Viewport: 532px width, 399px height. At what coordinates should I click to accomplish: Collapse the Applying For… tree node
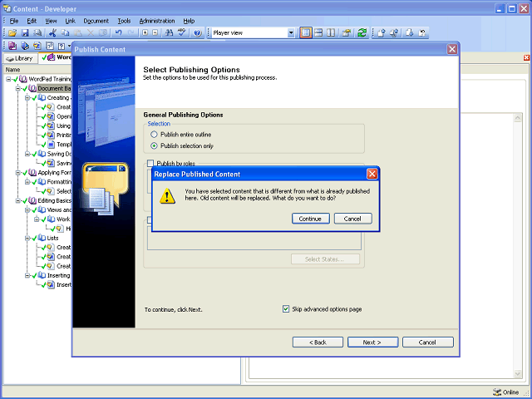point(18,173)
